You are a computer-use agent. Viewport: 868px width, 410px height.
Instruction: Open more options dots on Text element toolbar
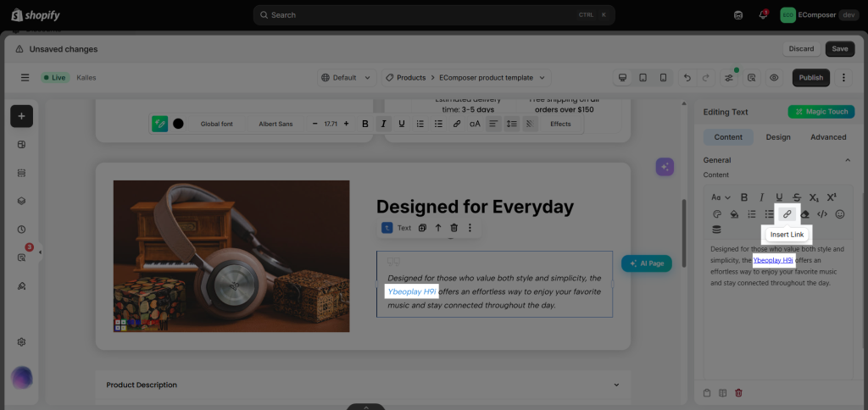(470, 227)
